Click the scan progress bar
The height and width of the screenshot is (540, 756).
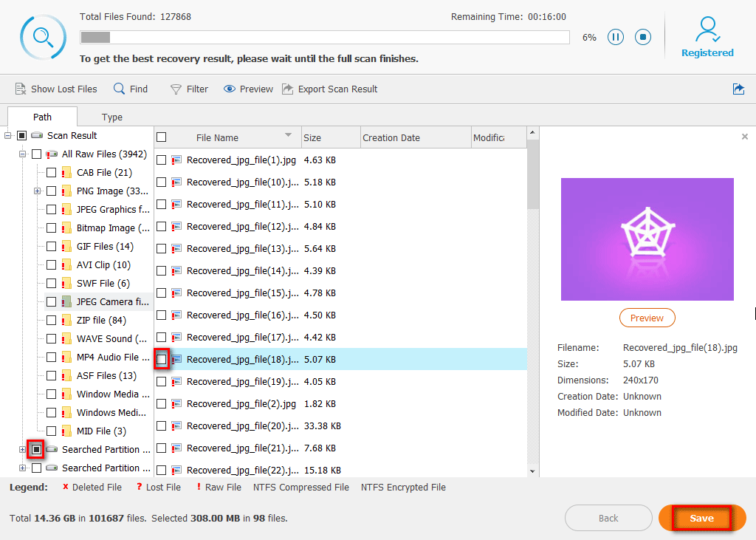325,37
